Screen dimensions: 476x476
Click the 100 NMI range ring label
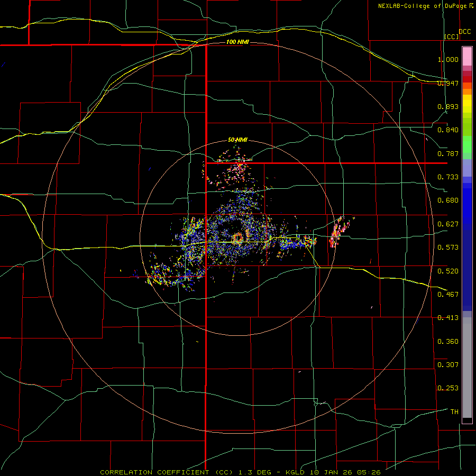click(237, 42)
